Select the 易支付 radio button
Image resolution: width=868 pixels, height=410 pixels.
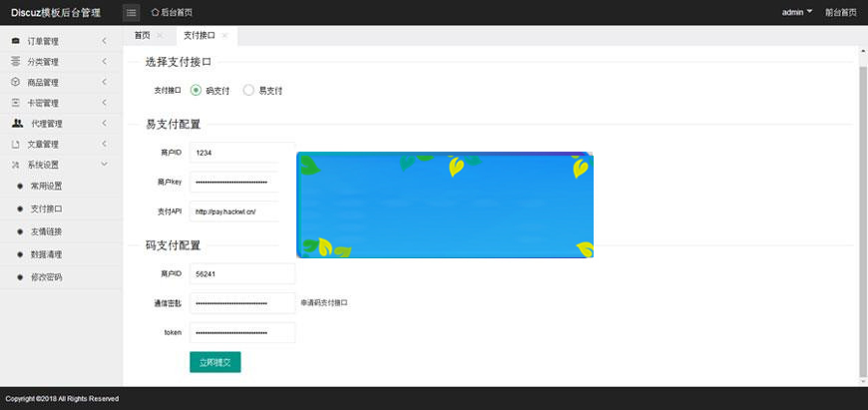pyautogui.click(x=248, y=90)
